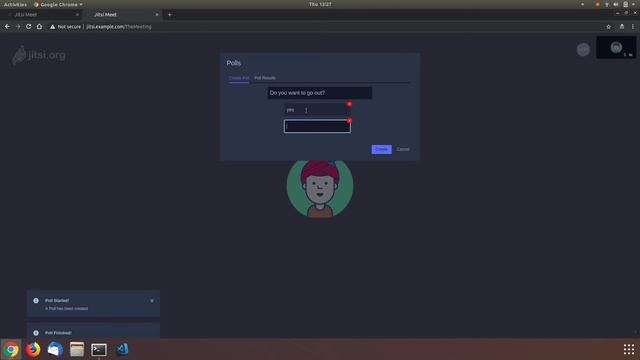
Task: Close the active Jitsi Meet tab
Action: pyautogui.click(x=157, y=15)
